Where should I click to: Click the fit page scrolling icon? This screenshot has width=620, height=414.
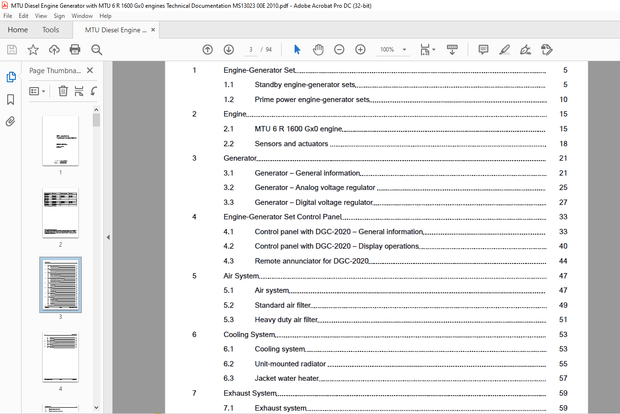(425, 49)
